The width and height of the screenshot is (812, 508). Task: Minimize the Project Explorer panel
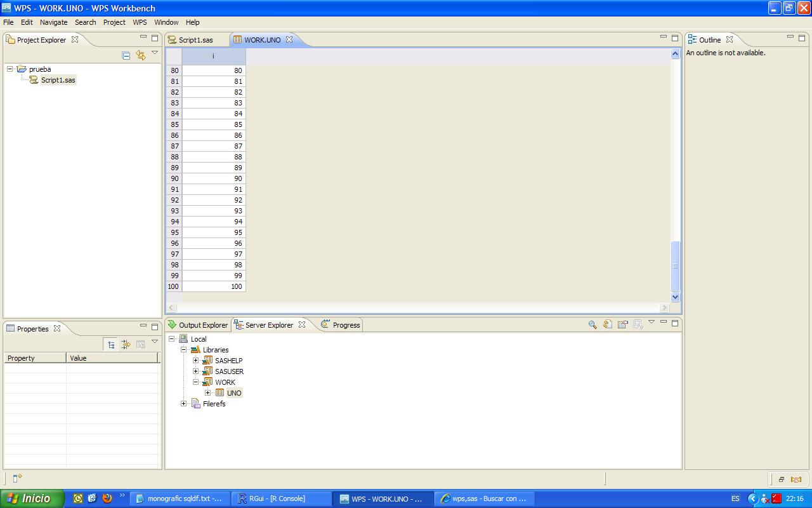coord(143,37)
